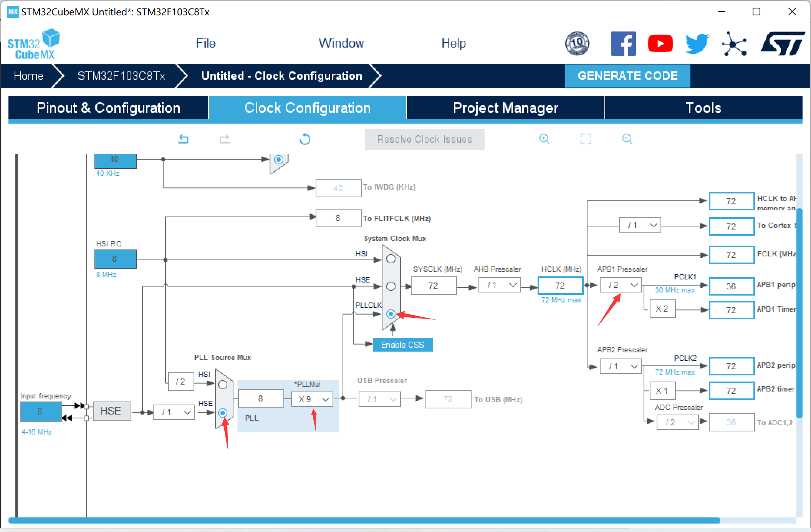Click the APB2 X 1 multiplier box
Screen dimensions: 811x532
pos(662,391)
